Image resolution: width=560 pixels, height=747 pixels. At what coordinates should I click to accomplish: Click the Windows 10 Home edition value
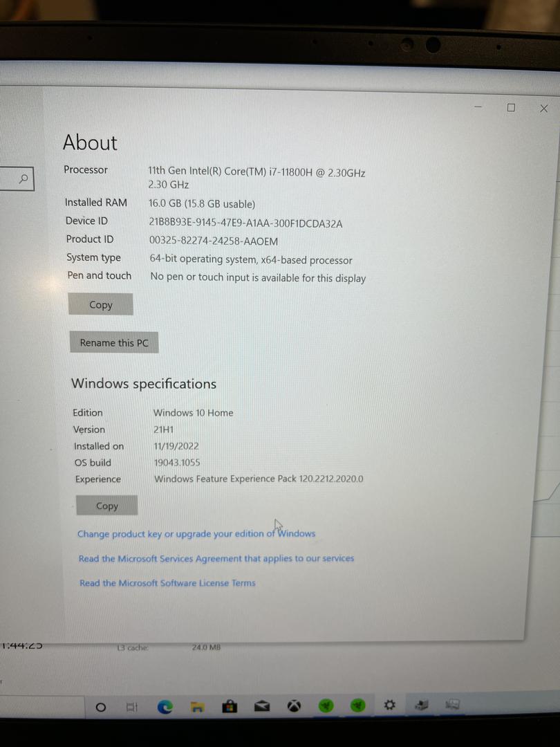(193, 413)
